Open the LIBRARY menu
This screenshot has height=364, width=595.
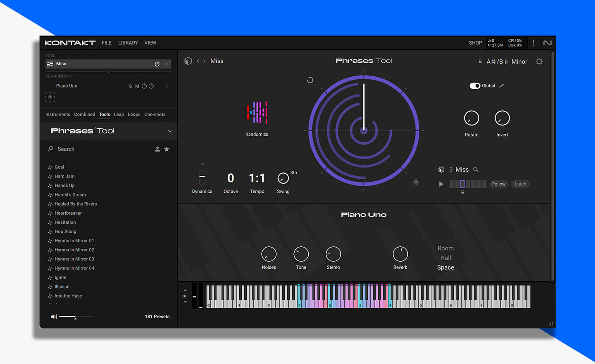pyautogui.click(x=128, y=43)
